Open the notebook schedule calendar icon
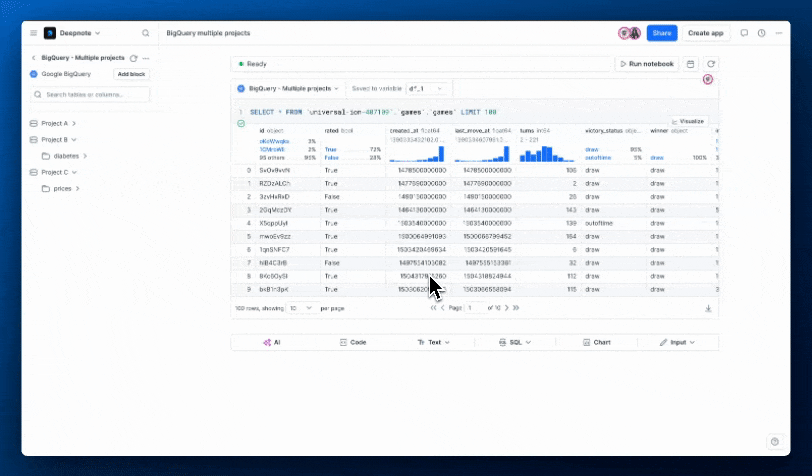 pyautogui.click(x=690, y=64)
